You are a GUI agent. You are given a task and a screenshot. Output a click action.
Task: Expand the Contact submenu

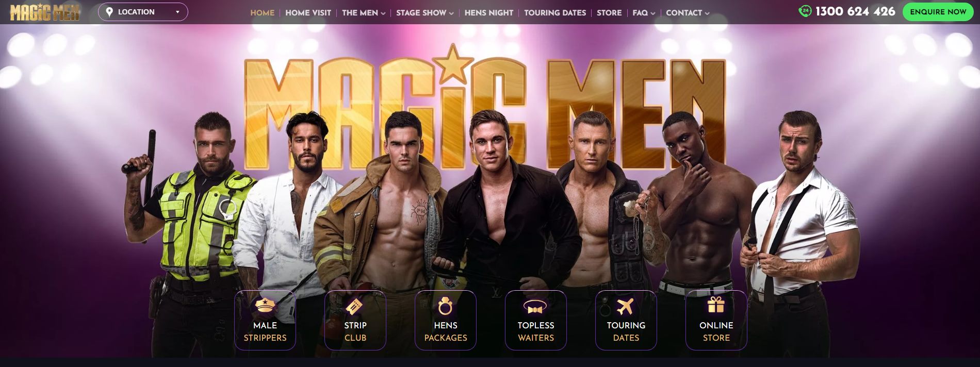(688, 13)
